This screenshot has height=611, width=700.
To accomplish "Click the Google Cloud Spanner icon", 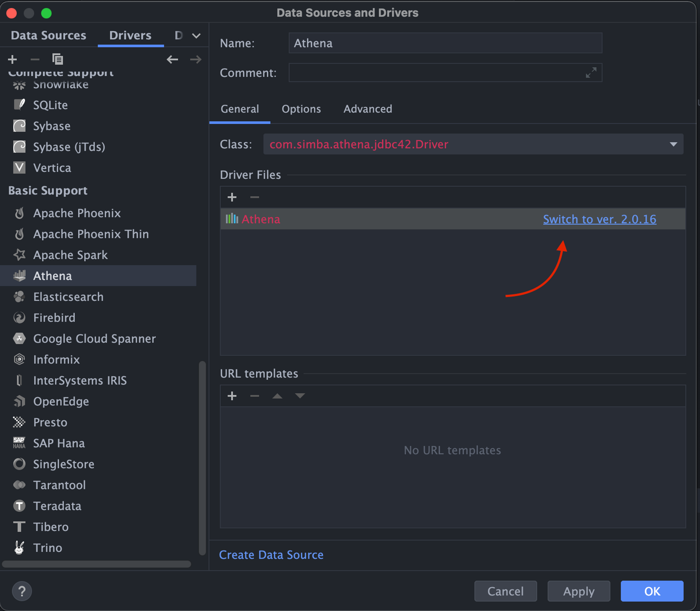I will click(20, 339).
